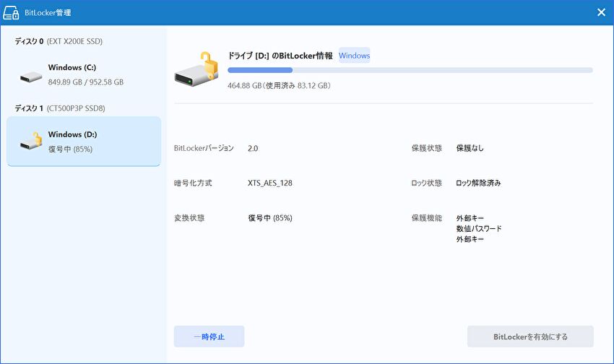This screenshot has width=614, height=364.
Task: Click the ロック解除済み value
Action: tap(478, 183)
